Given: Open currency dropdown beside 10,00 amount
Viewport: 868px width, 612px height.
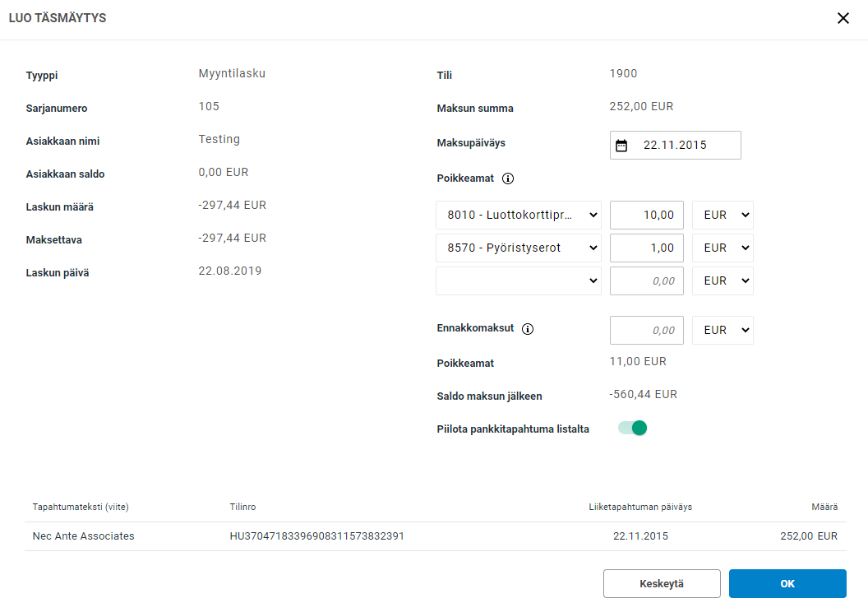Looking at the screenshot, I should [723, 216].
